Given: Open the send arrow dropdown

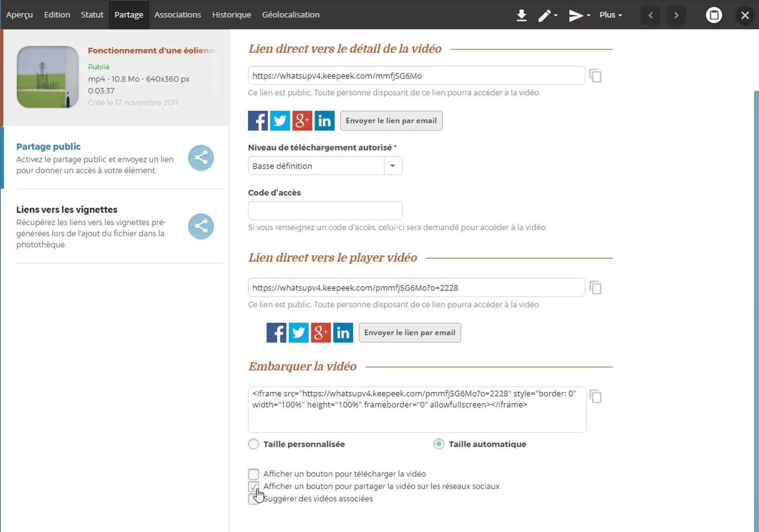Looking at the screenshot, I should point(579,15).
